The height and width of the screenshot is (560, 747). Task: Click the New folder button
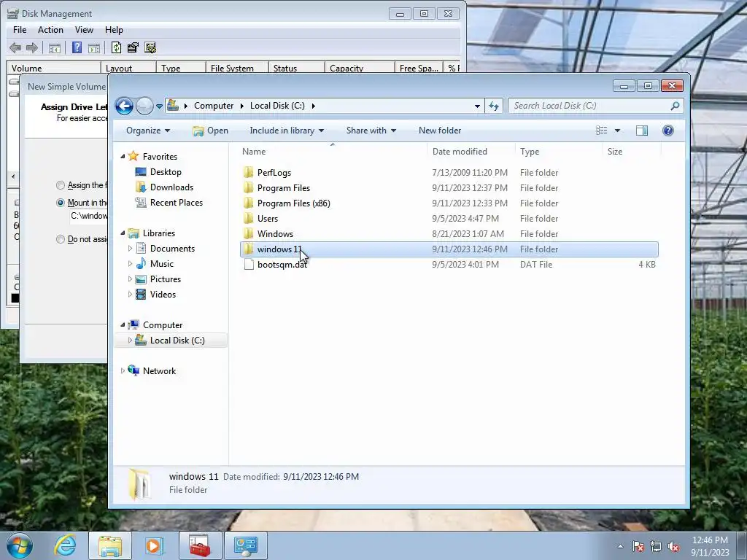tap(440, 131)
